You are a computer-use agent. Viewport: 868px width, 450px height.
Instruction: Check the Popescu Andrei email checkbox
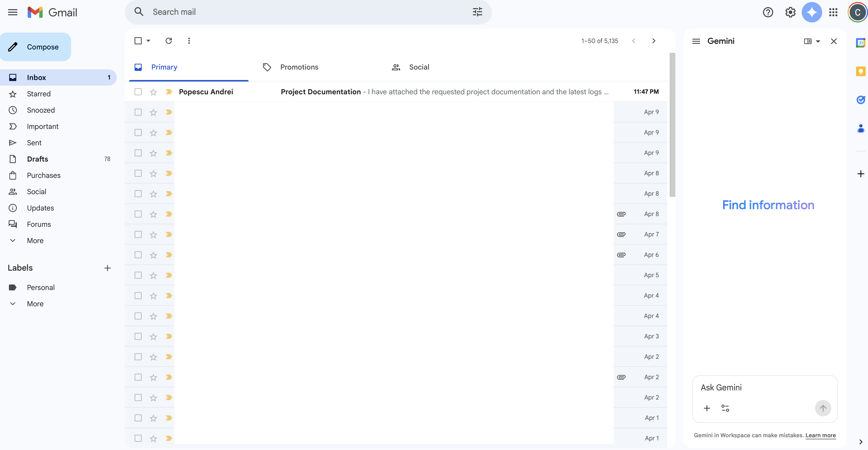(x=138, y=92)
